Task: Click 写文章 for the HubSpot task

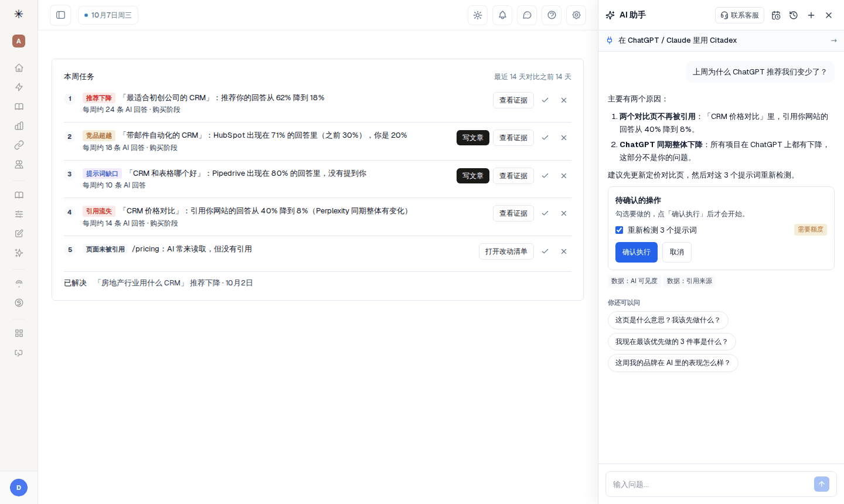Action: point(473,138)
